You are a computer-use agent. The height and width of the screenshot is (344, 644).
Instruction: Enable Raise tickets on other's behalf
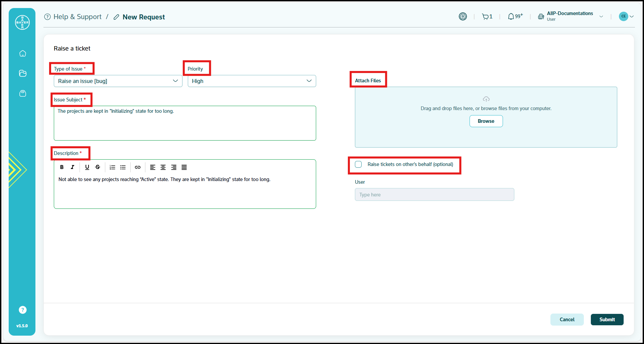[x=358, y=164]
